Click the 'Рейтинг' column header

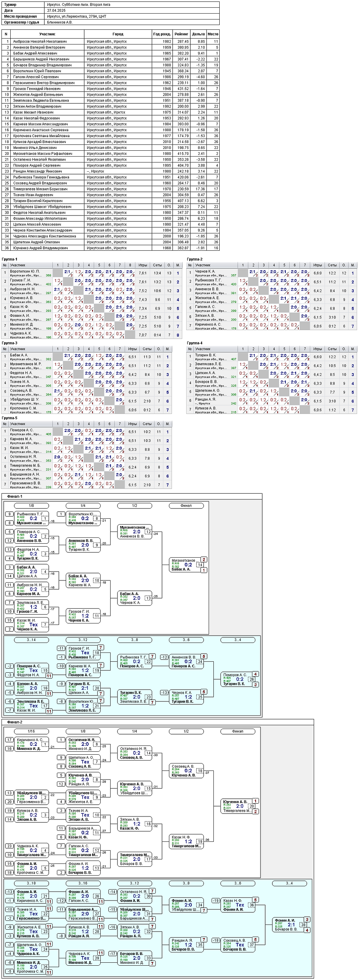[181, 34]
